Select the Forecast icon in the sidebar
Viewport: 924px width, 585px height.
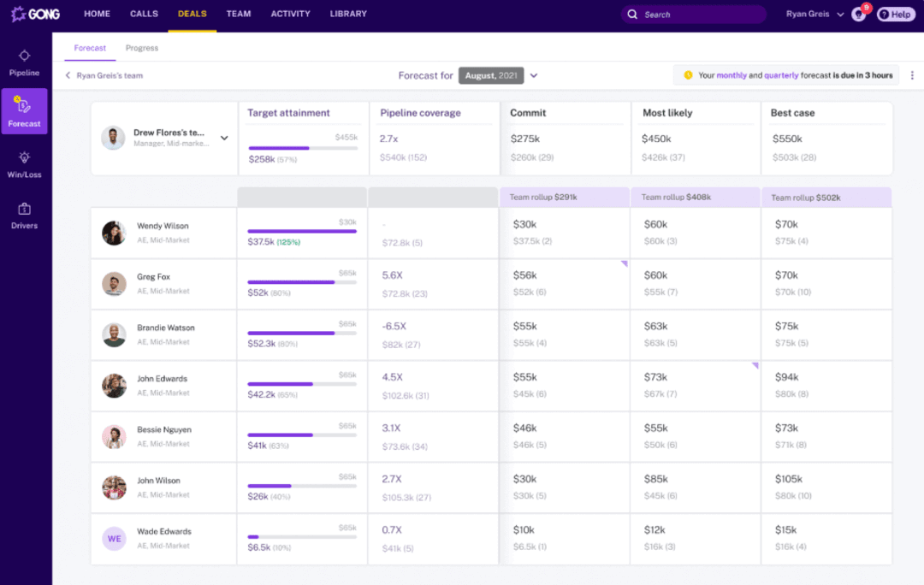24,111
